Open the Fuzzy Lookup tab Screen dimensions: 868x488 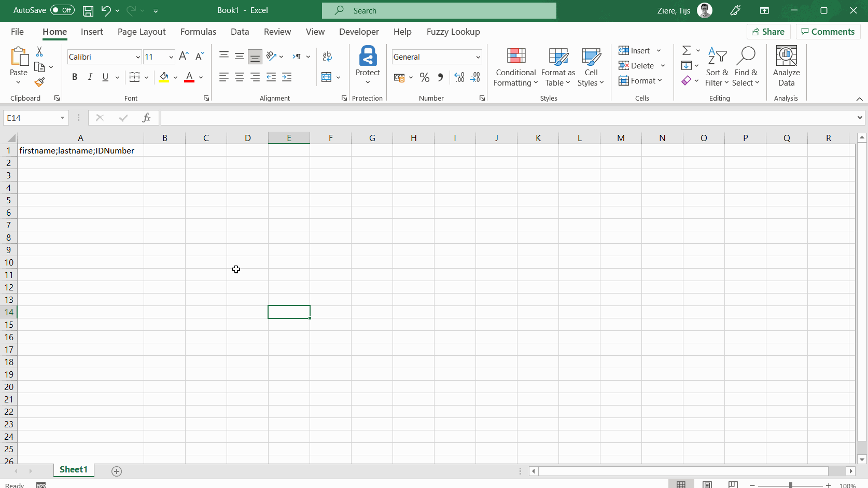(453, 32)
